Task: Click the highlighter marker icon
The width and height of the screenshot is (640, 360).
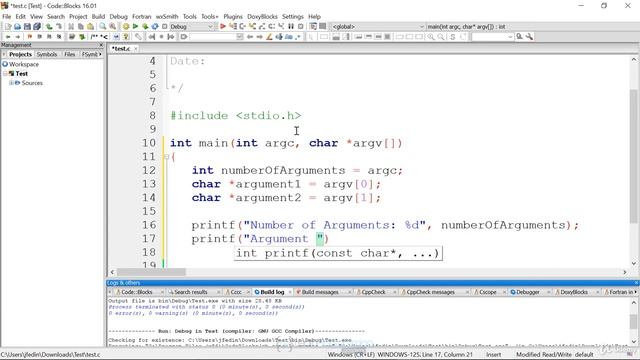Action: coord(269,37)
